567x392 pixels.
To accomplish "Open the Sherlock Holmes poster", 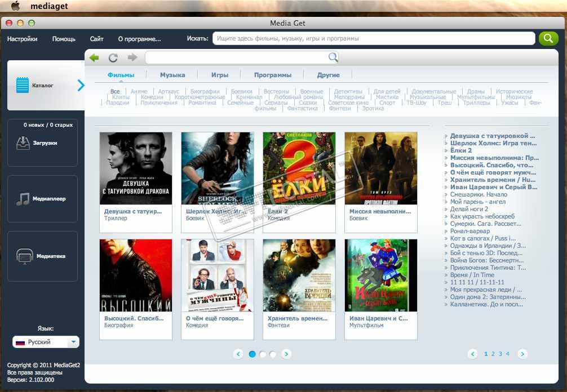I will click(x=218, y=168).
